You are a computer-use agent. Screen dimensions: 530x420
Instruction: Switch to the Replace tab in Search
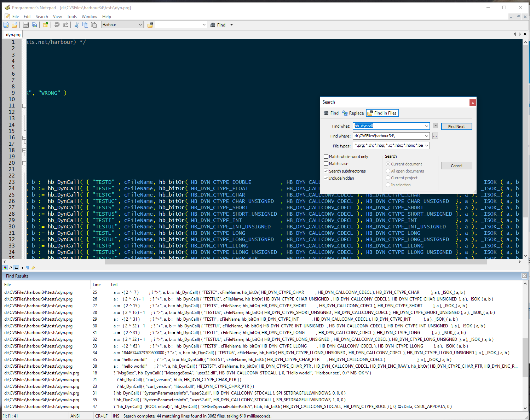coord(353,113)
